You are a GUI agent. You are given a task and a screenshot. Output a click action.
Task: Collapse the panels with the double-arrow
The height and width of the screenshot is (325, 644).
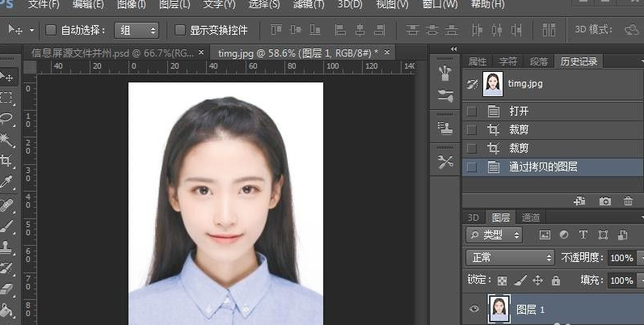454,49
